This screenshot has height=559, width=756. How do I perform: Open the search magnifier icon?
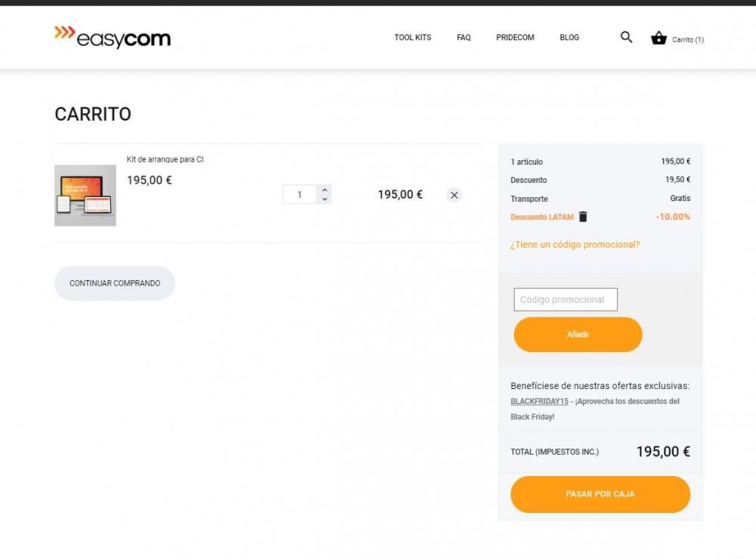click(x=626, y=37)
